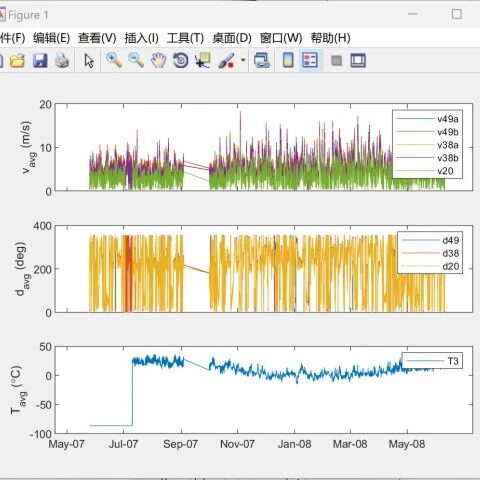
Task: Open the 查看(V) menu
Action: click(97, 38)
